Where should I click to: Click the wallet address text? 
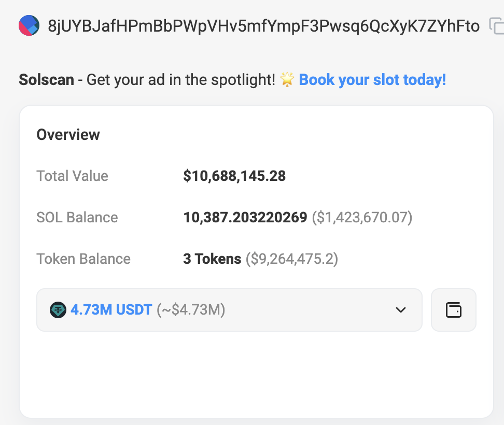(263, 26)
